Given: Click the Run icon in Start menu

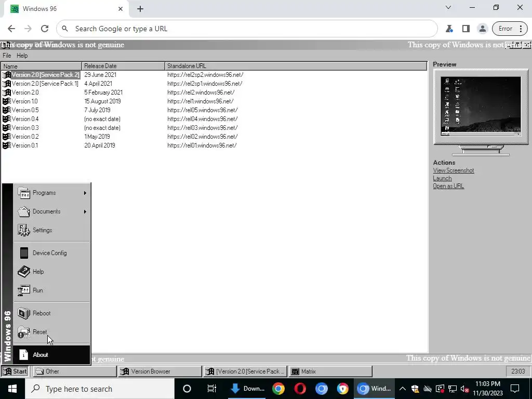Looking at the screenshot, I should click(24, 290).
